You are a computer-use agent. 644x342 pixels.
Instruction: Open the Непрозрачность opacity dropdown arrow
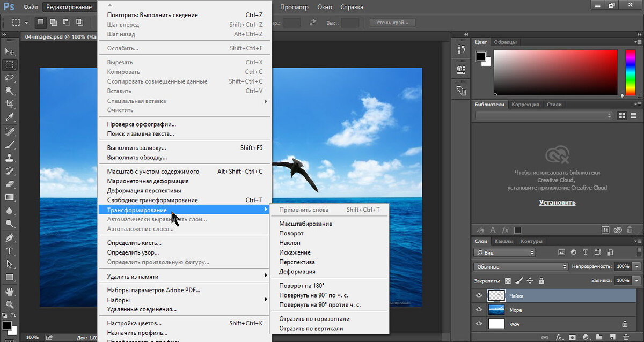point(637,266)
